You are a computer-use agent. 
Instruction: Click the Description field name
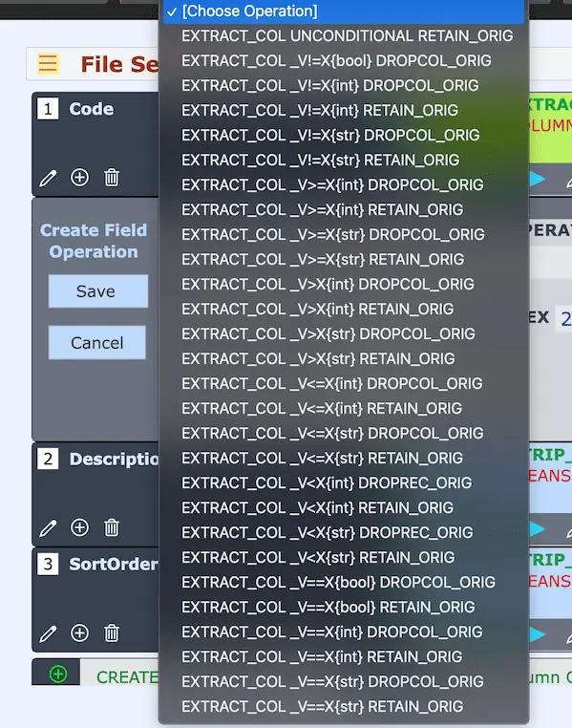[114, 460]
